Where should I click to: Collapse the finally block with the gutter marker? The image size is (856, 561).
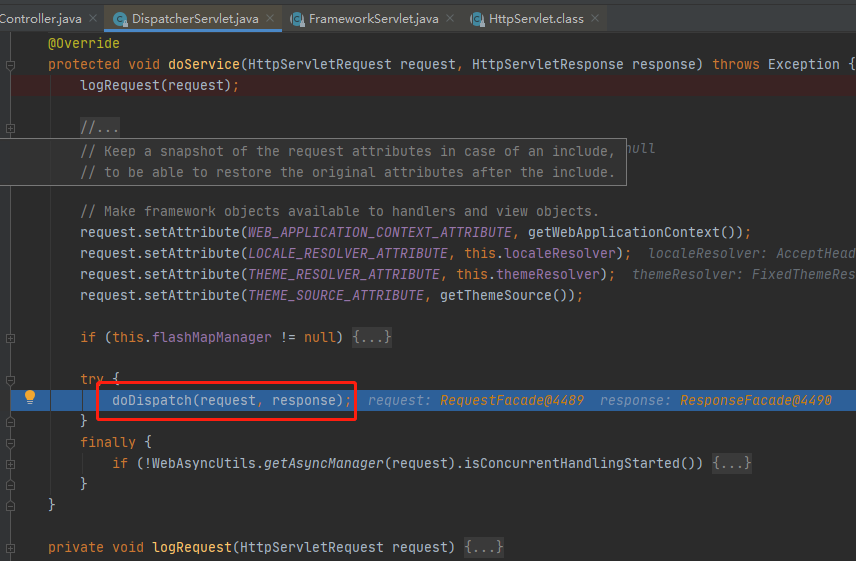click(x=10, y=443)
